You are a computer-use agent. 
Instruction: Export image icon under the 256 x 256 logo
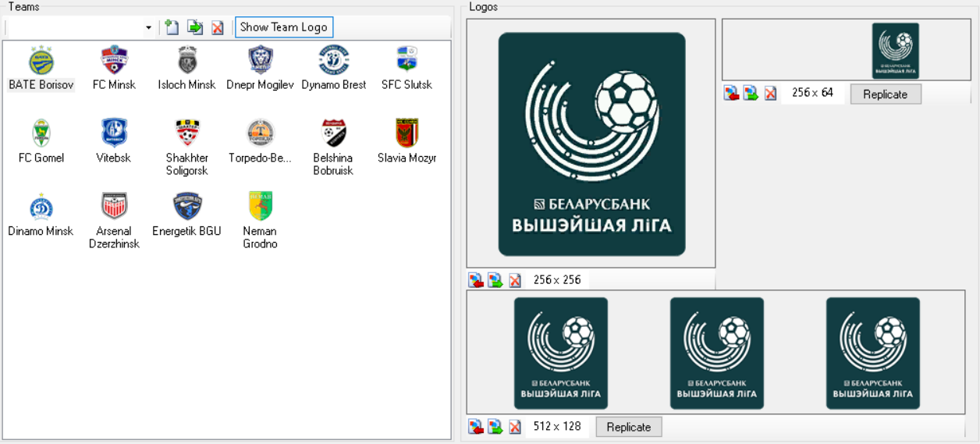(x=495, y=280)
